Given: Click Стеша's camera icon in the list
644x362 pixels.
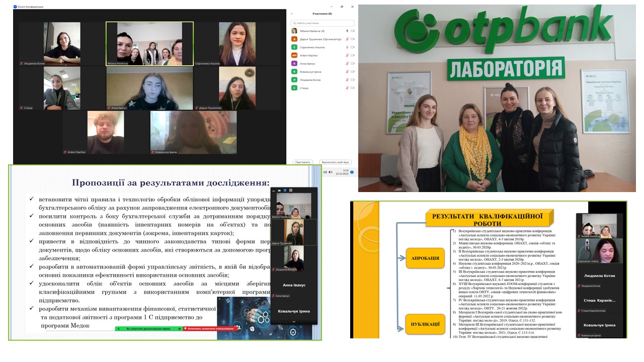Looking at the screenshot, I should tap(353, 88).
